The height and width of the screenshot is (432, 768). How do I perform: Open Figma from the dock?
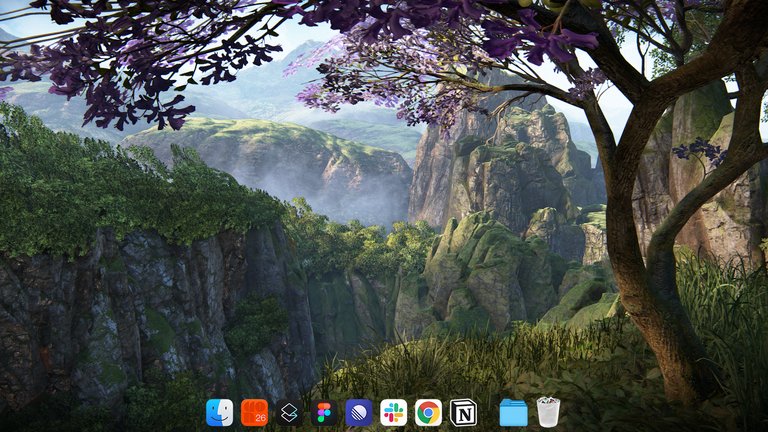tap(324, 412)
